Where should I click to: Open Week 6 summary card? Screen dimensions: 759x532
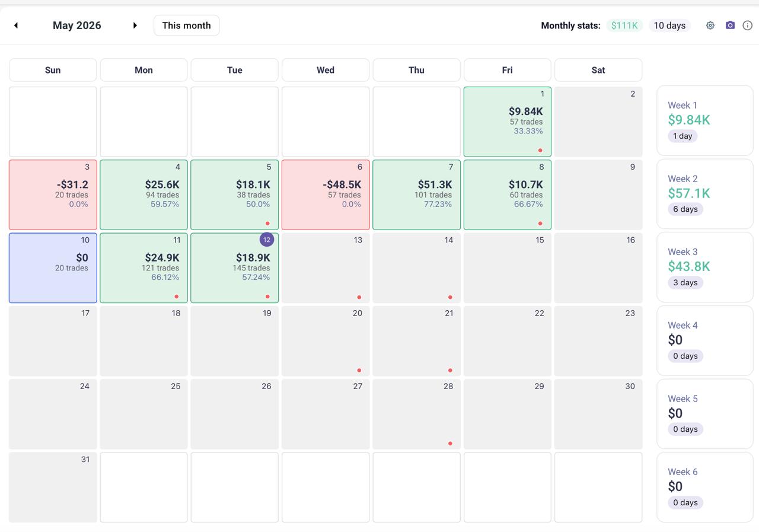pyautogui.click(x=705, y=487)
